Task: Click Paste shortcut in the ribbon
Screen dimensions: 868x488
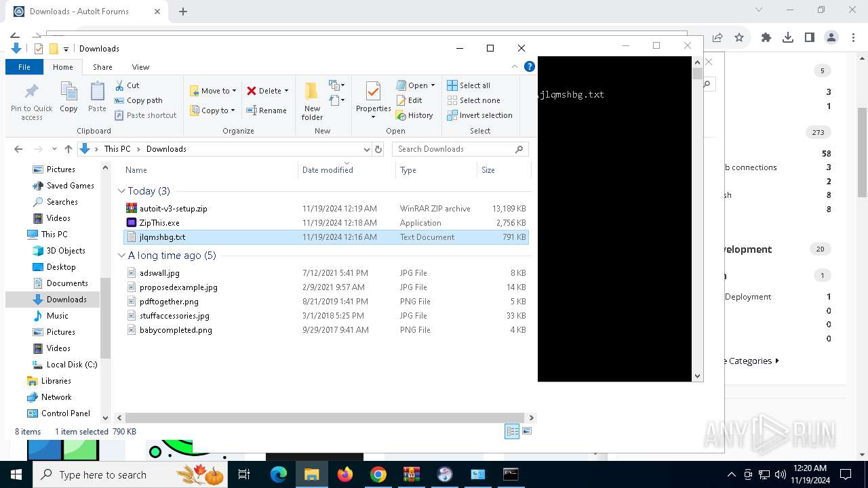Action: (x=145, y=115)
